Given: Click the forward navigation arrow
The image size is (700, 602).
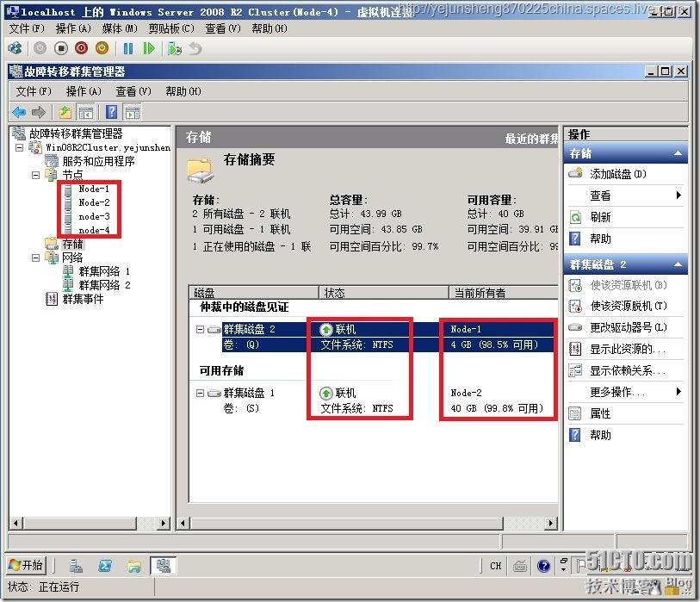Looking at the screenshot, I should click(x=39, y=112).
